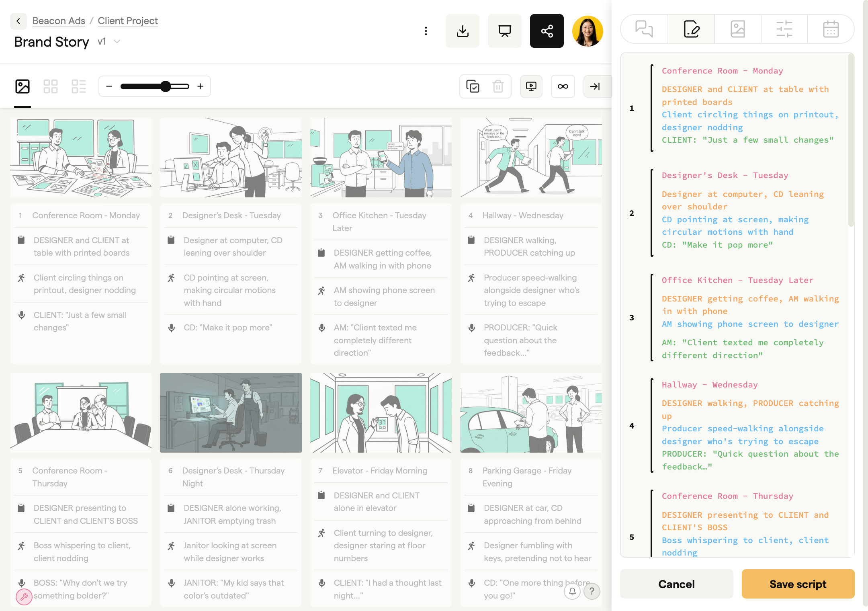Click the Save script button
The image size is (868, 611).
tap(798, 584)
